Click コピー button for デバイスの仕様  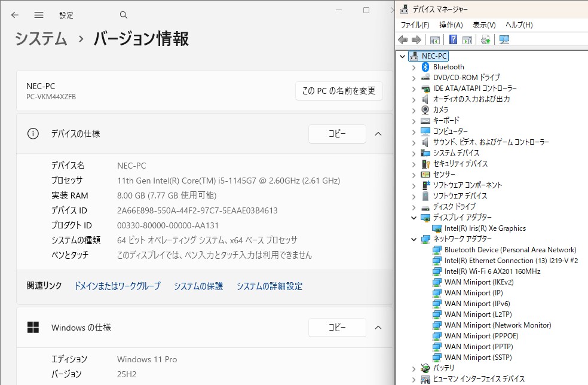[x=337, y=134]
